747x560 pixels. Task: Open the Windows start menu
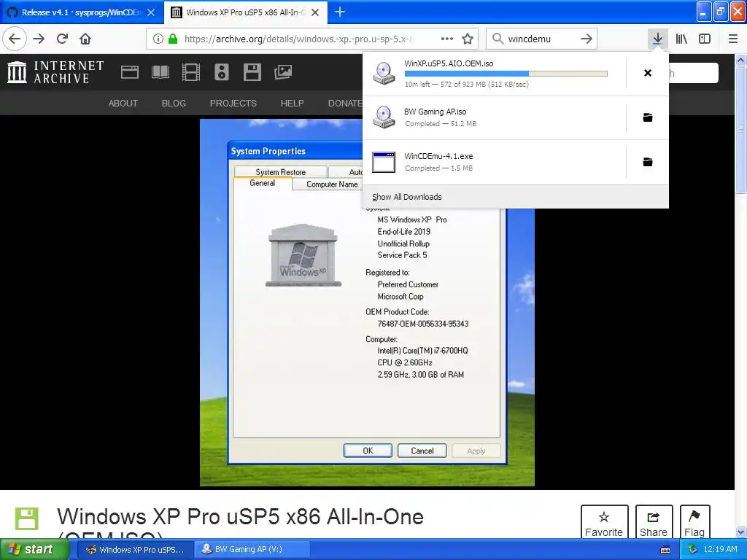point(34,550)
